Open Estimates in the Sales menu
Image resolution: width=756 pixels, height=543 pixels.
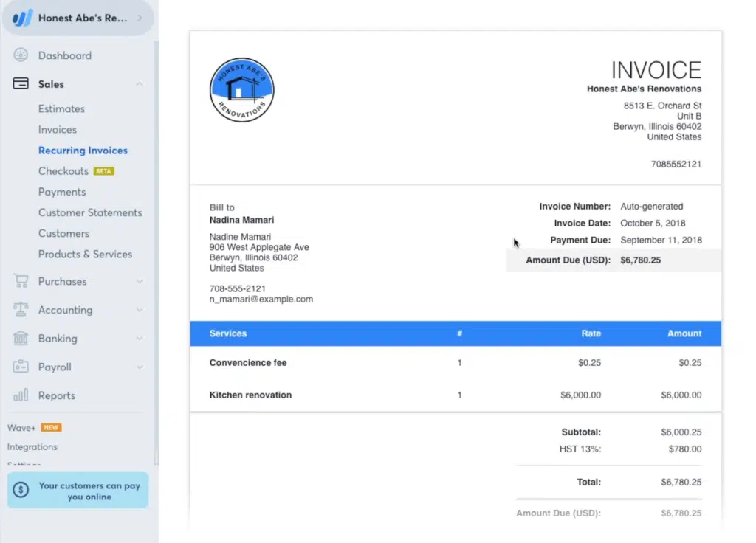(61, 108)
